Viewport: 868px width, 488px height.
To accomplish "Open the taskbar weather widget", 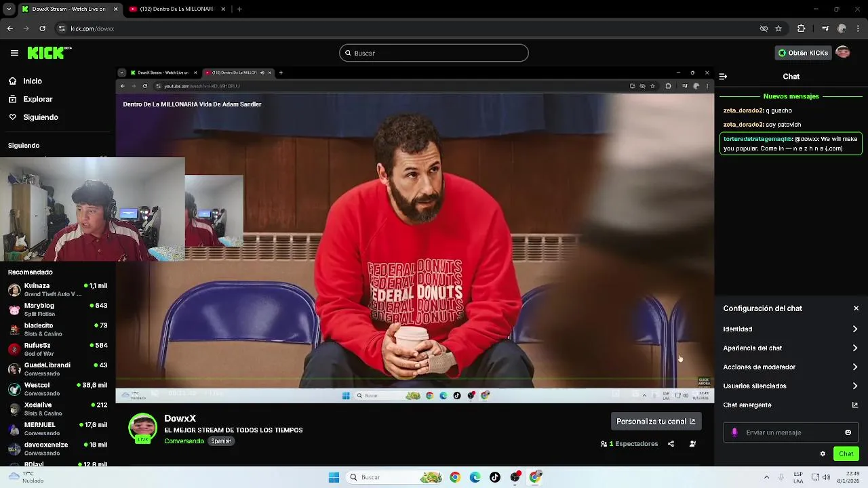I will [26, 477].
